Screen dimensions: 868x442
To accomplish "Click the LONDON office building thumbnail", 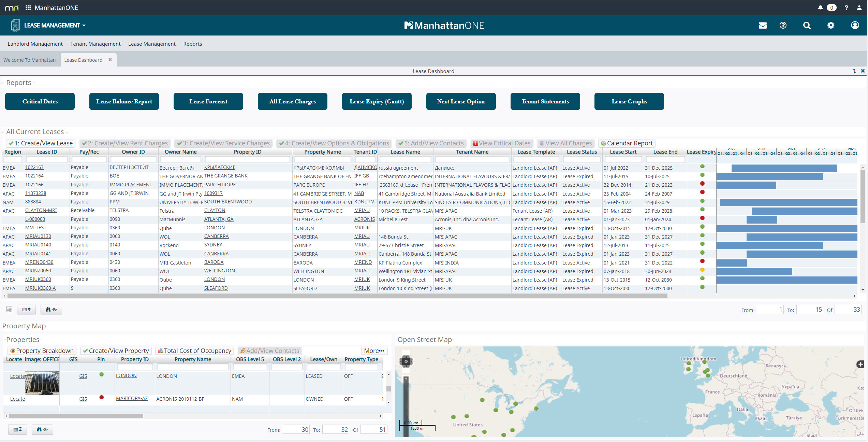I will (42, 383).
